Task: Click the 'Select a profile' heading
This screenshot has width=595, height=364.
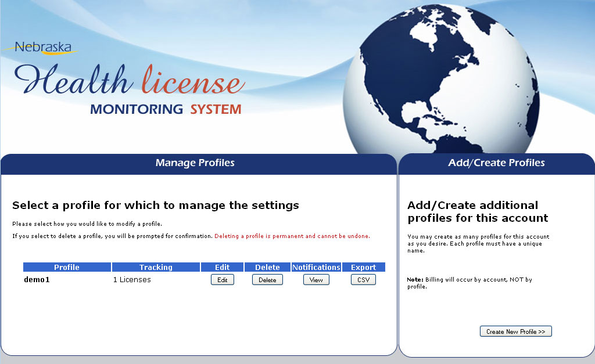Action: 156,206
